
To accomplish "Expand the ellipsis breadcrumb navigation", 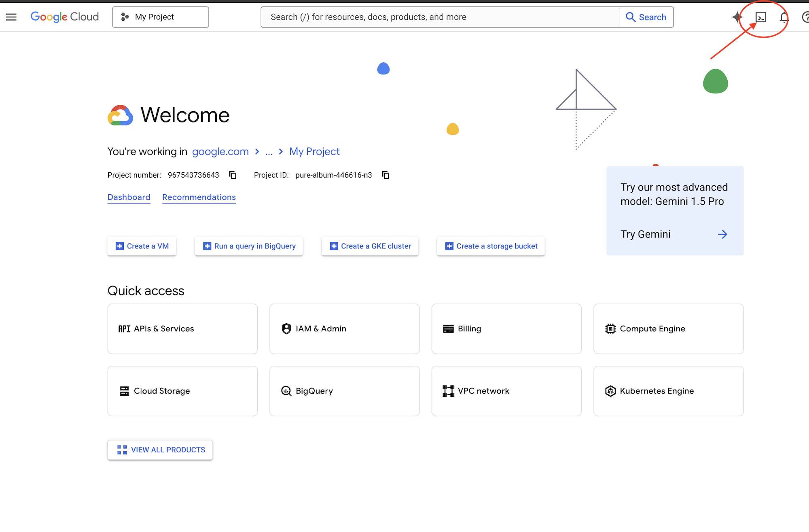I will click(x=269, y=151).
